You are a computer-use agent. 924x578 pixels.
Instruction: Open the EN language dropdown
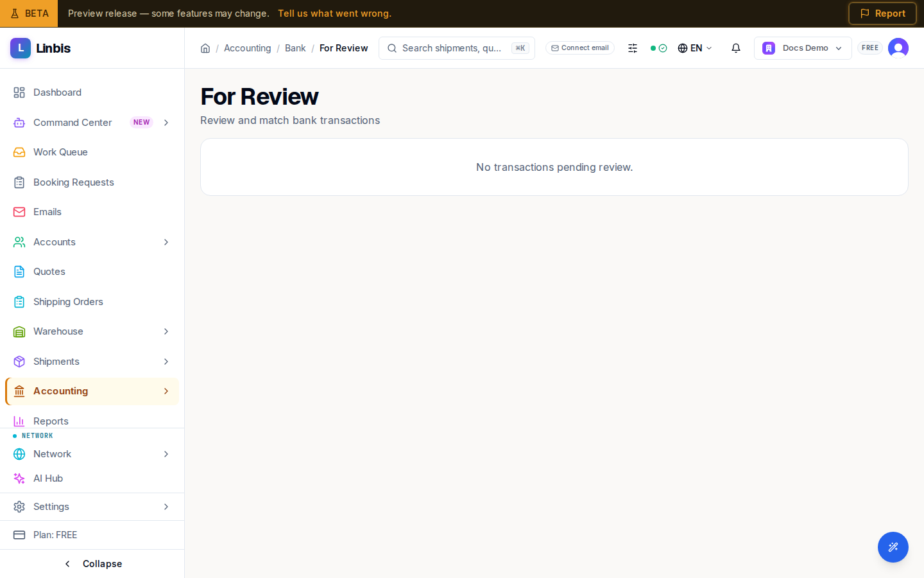coord(695,48)
